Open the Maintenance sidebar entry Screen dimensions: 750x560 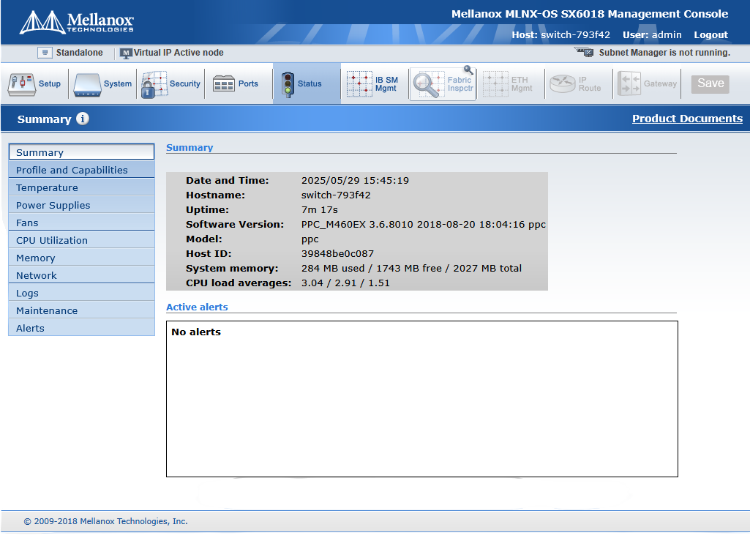click(x=81, y=310)
